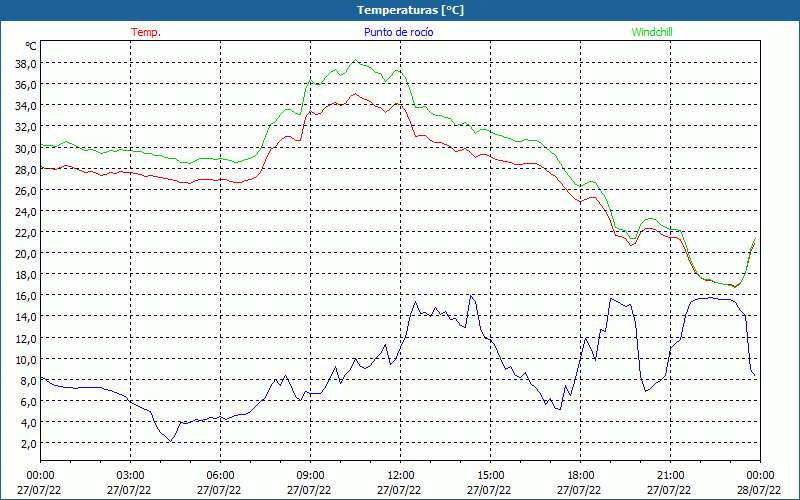Click the 18,0 y-axis value
This screenshot has height=500, width=800.
tap(27, 274)
